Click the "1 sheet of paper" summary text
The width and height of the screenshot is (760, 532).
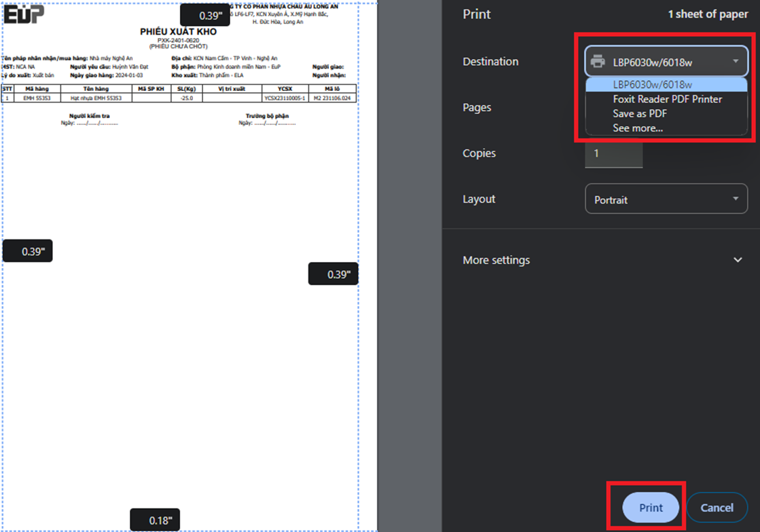coord(707,14)
